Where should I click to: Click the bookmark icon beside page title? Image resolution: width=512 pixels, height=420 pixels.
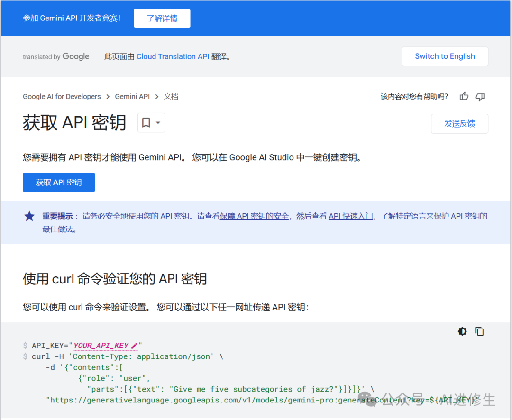(146, 123)
